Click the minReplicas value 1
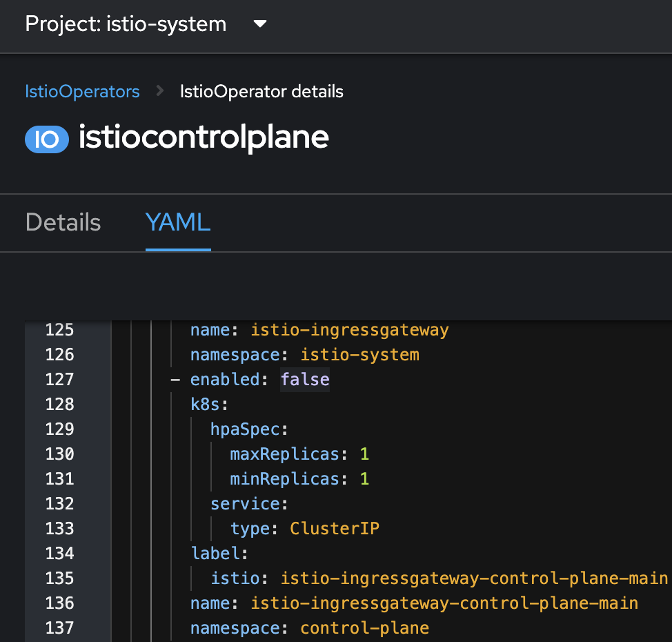672x642 pixels. pyautogui.click(x=364, y=479)
